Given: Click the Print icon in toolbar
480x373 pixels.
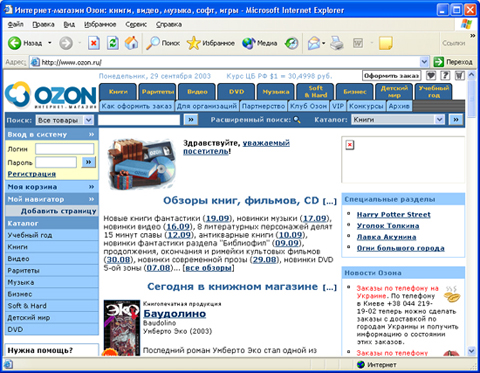Looking at the screenshot, I should pyautogui.click(x=337, y=43).
